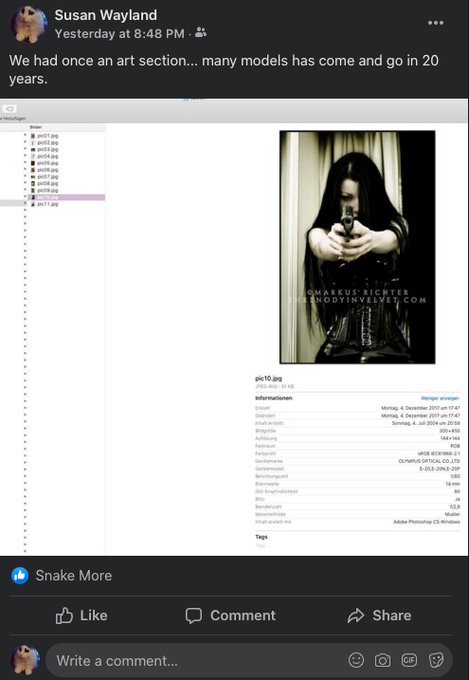Screen dimensions: 469x680
Task: Click the commenter avatar beside the comment box
Action: tap(25, 660)
